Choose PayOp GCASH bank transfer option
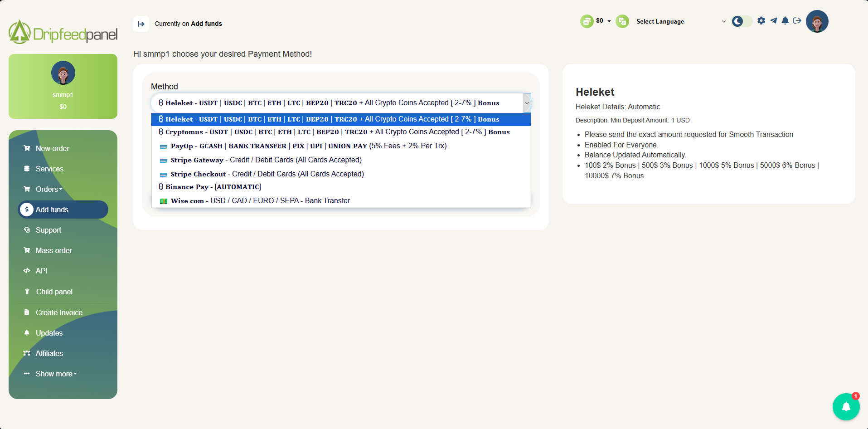 [341, 146]
